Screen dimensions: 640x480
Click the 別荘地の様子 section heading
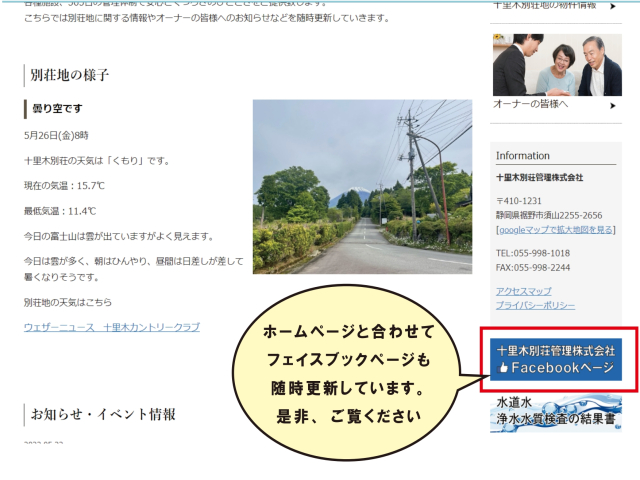[x=69, y=75]
